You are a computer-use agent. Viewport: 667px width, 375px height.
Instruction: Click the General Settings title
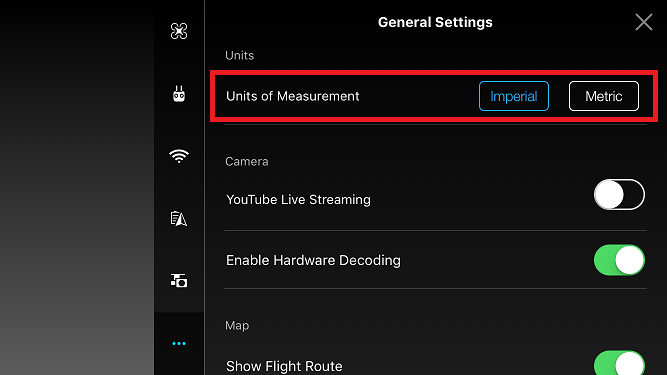tap(435, 22)
